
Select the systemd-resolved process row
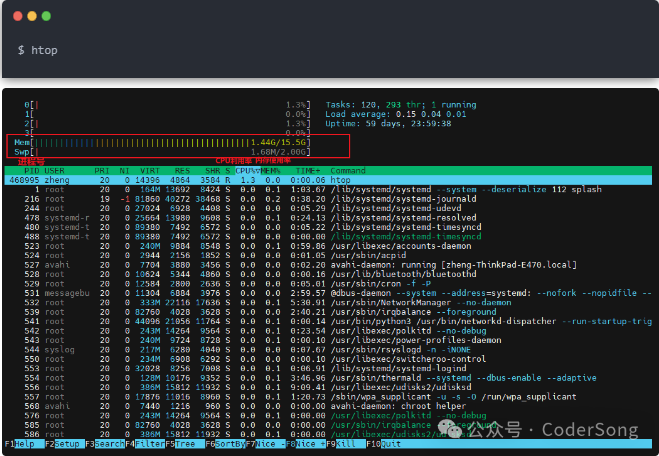coord(328,218)
